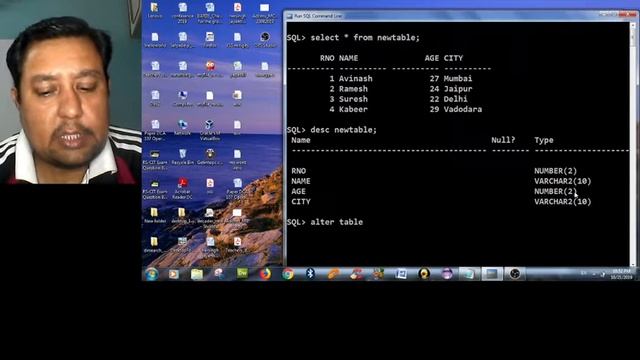Click the 'Mumbai' city value
The image size is (640, 360).
pos(458,78)
